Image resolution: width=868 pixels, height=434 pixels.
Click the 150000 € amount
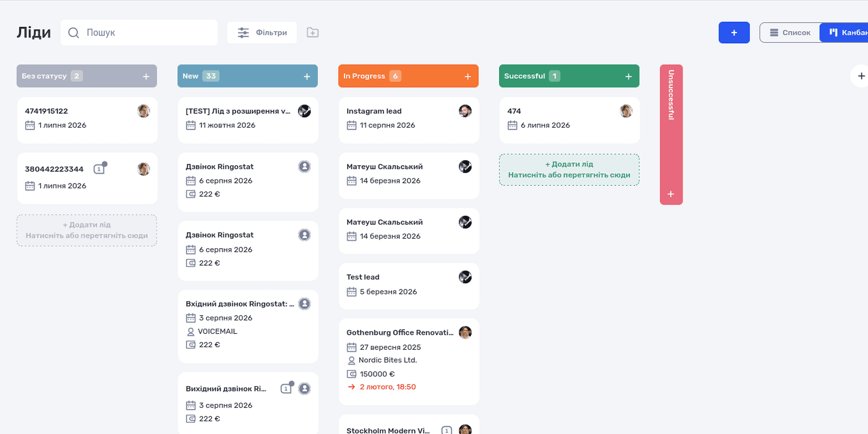[x=377, y=374]
